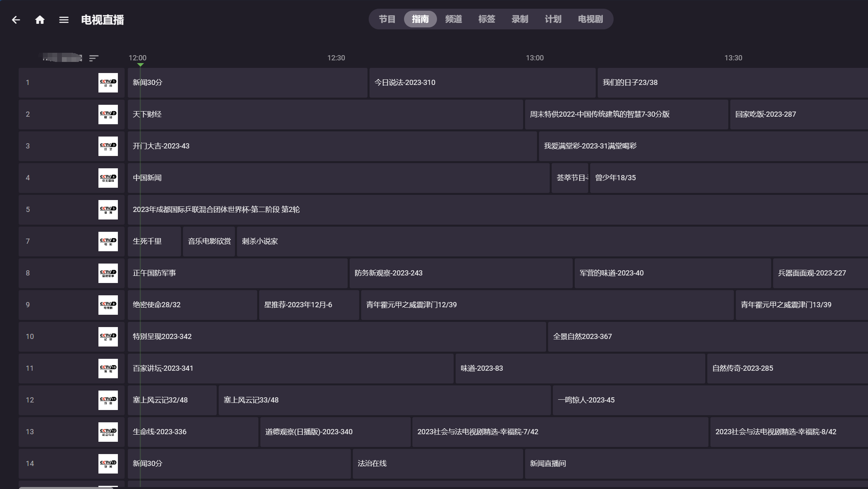Select CCTV-4 channel logo in row 4
This screenshot has height=489, width=868.
[x=108, y=178]
